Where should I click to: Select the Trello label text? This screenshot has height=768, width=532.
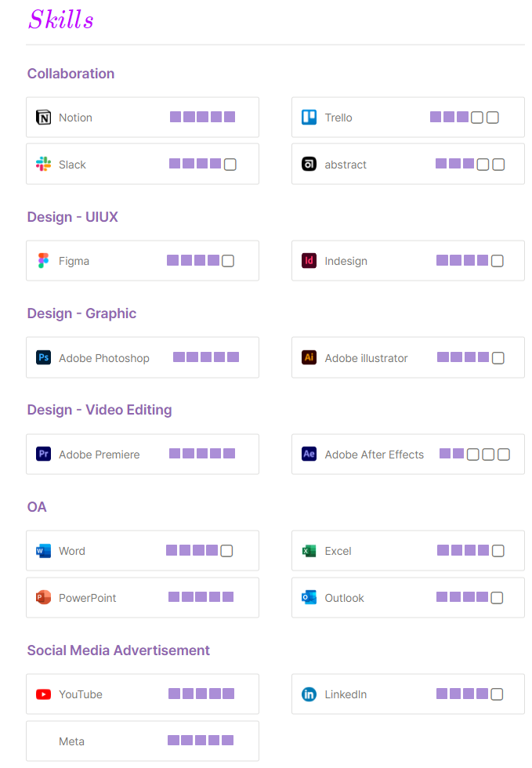pyautogui.click(x=338, y=118)
